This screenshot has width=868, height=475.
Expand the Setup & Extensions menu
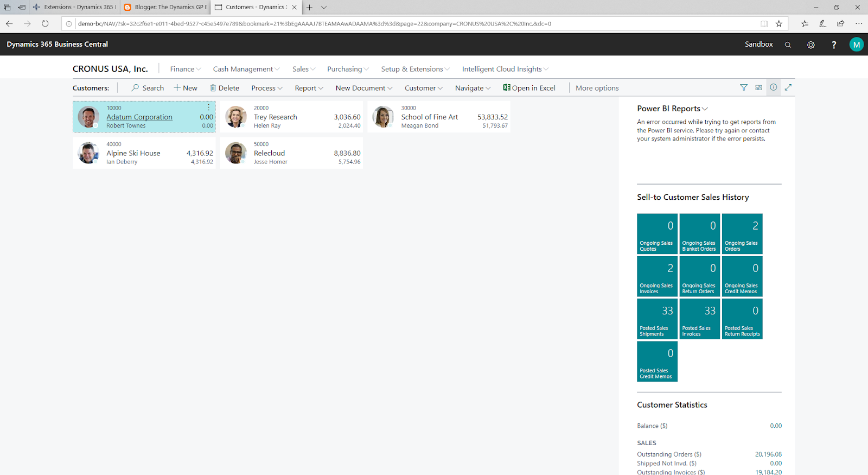pos(416,69)
